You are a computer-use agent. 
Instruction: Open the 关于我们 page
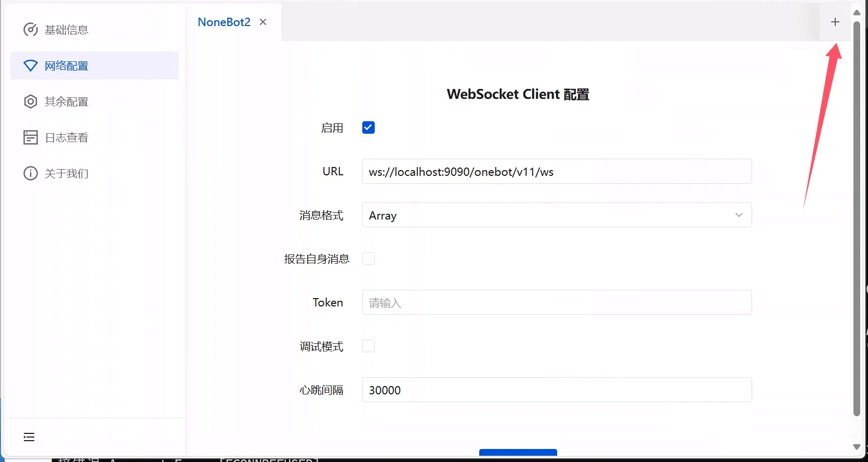[x=67, y=173]
